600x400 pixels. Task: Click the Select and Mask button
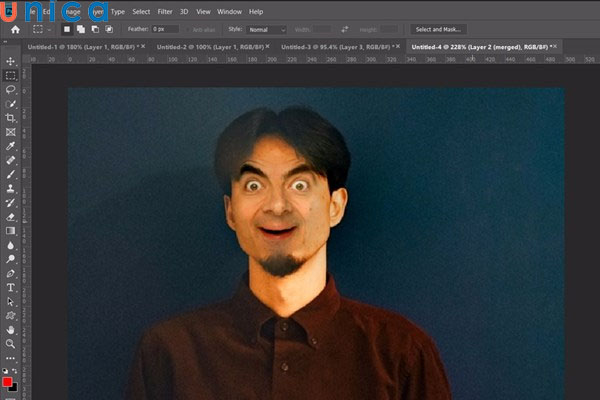[438, 29]
